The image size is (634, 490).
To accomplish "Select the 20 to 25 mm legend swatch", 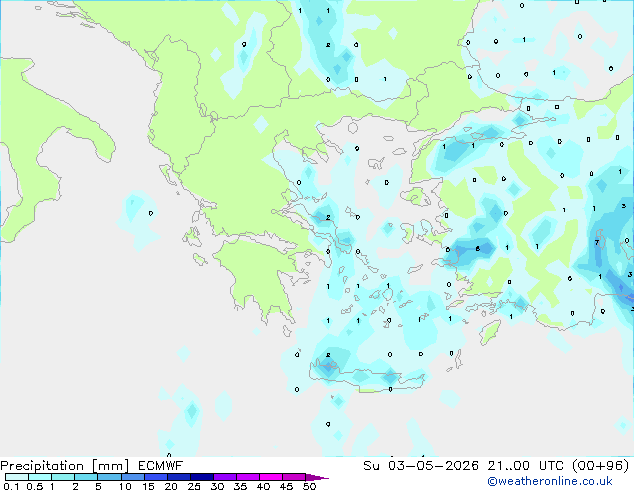I will 179,477.
